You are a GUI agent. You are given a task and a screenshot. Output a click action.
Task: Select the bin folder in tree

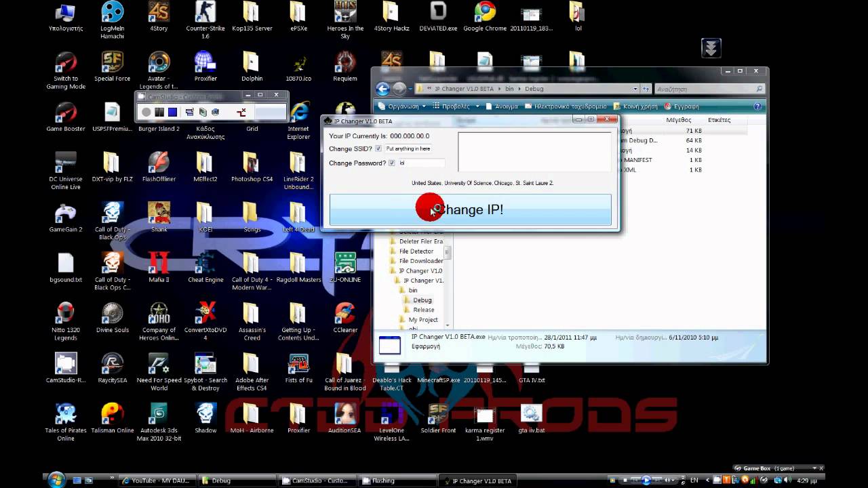pyautogui.click(x=408, y=290)
